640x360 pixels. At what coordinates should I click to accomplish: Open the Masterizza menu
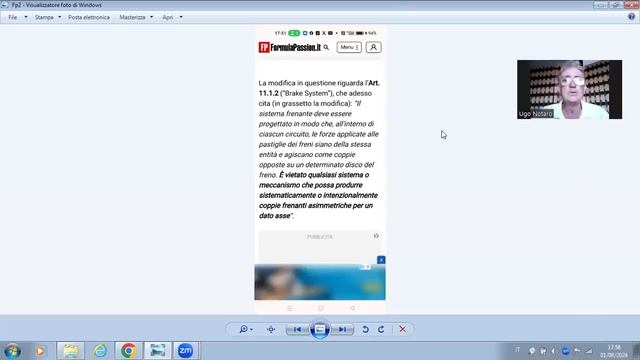point(132,17)
